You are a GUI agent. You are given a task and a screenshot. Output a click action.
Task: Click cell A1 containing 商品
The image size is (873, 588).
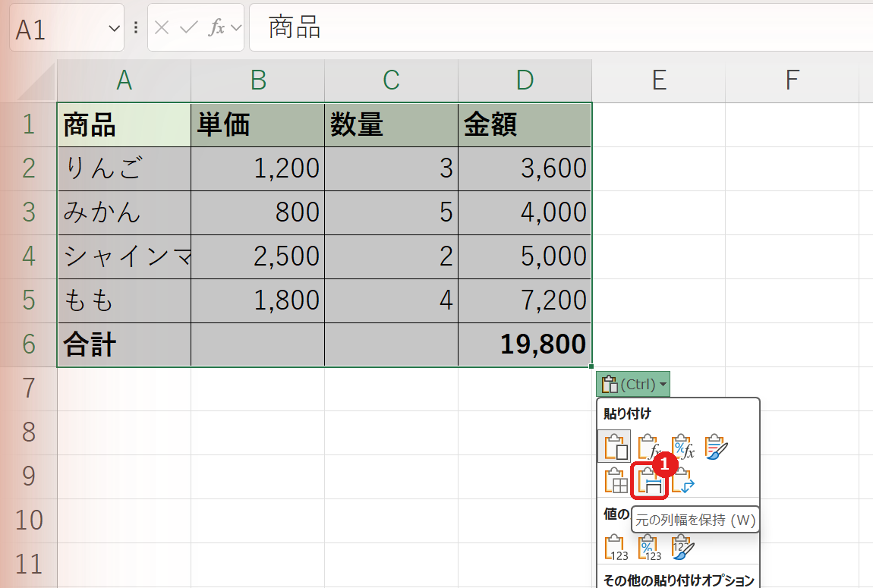click(x=124, y=124)
